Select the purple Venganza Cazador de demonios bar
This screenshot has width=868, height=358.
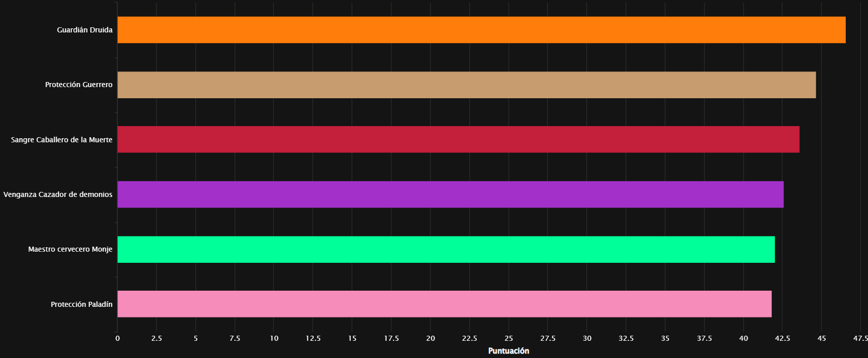[x=450, y=194]
